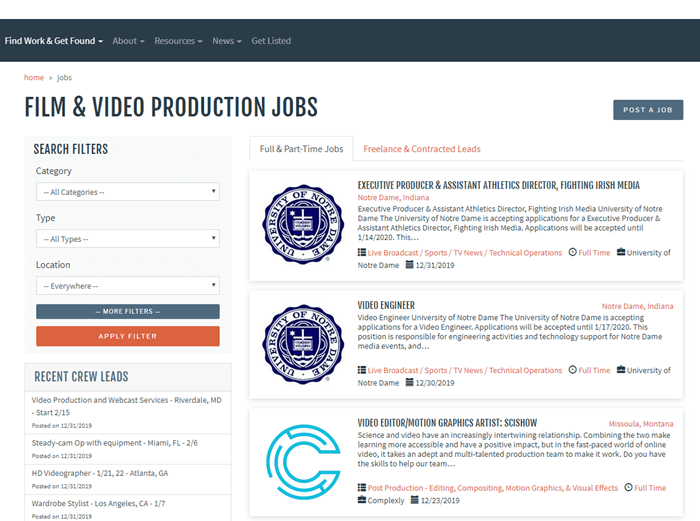
Task: Open the Resources navigation menu
Action: click(178, 41)
